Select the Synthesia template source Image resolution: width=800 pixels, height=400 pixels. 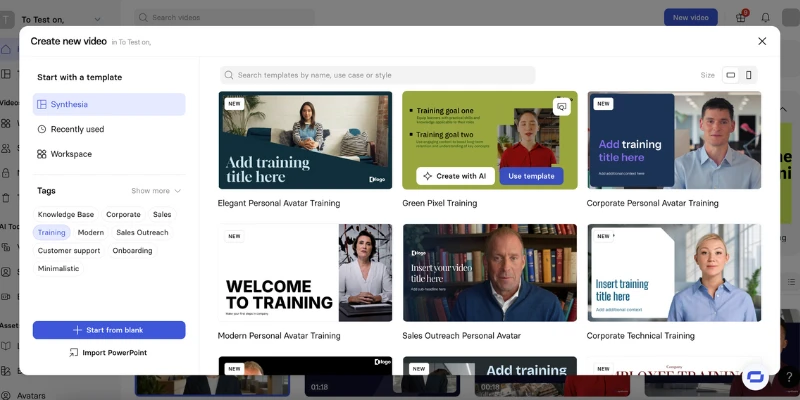pyautogui.click(x=109, y=104)
